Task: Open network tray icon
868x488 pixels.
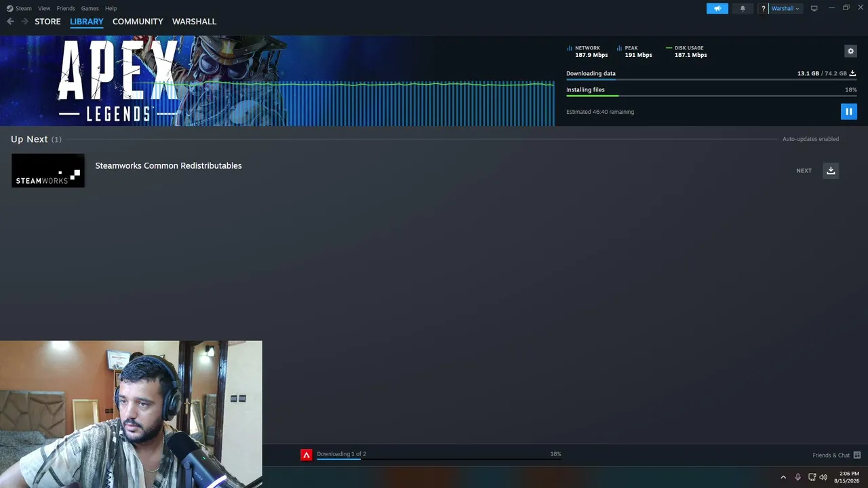Action: pyautogui.click(x=812, y=477)
